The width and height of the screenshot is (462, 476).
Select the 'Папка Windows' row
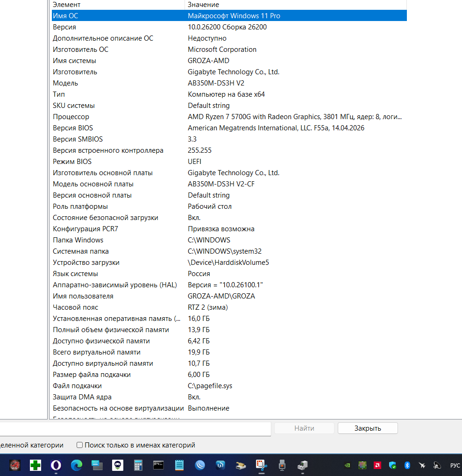[229, 241]
